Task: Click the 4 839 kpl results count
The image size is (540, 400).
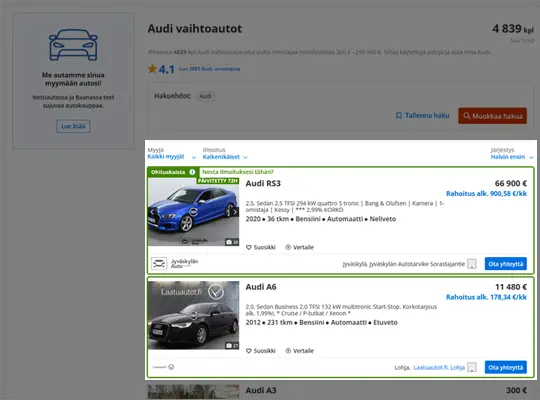Action: click(x=513, y=29)
